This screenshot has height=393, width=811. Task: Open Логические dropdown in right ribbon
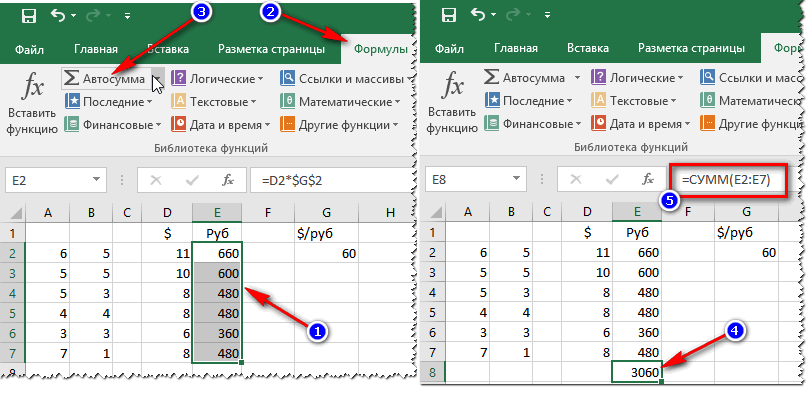[637, 78]
